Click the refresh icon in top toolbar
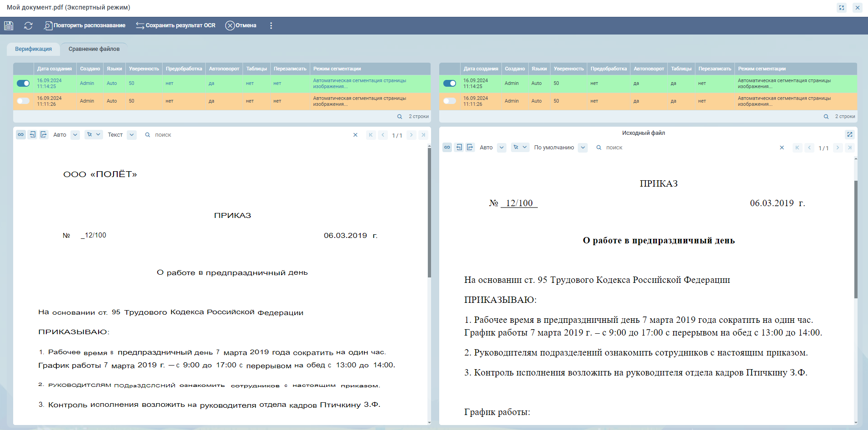This screenshot has height=430, width=868. (28, 25)
